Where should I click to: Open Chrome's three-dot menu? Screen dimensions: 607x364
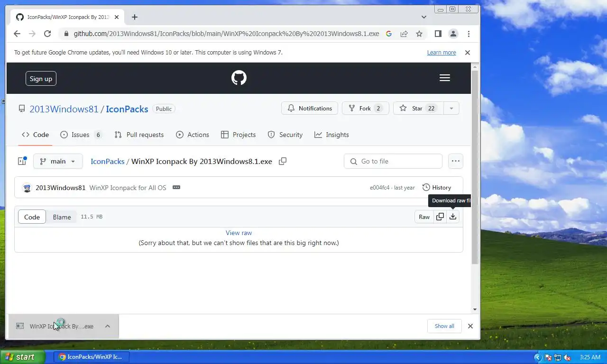tap(469, 34)
